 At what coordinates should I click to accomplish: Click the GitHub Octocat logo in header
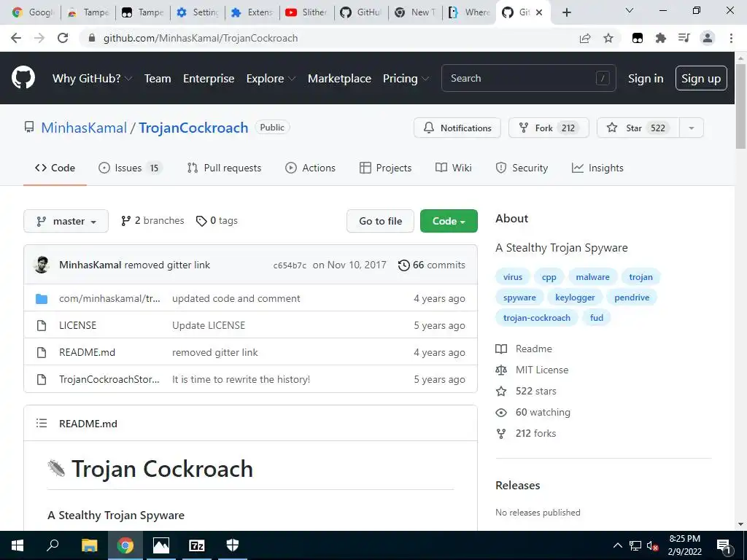[23, 78]
